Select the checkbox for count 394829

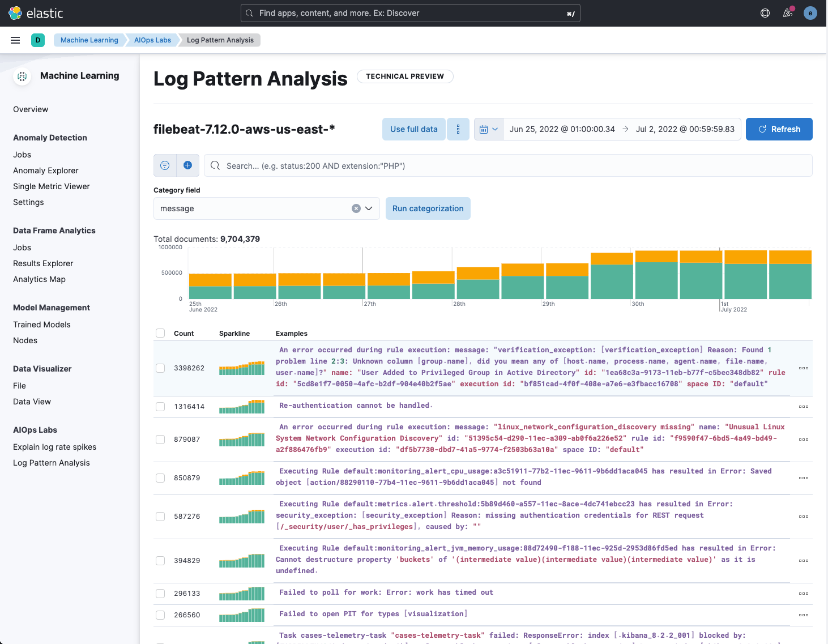tap(160, 561)
